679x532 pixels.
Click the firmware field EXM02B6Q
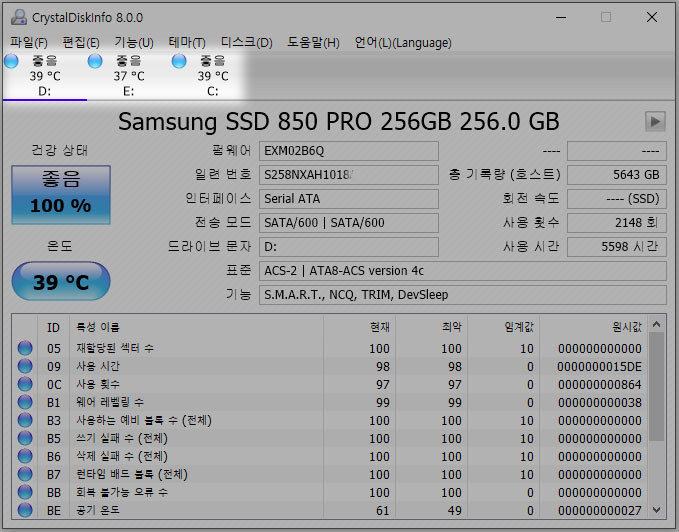click(349, 151)
